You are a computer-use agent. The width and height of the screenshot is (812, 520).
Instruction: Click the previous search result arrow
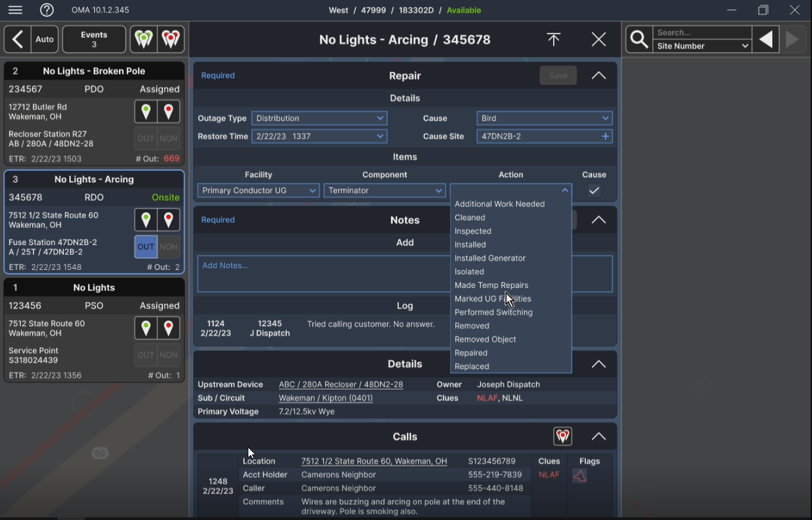coord(766,40)
